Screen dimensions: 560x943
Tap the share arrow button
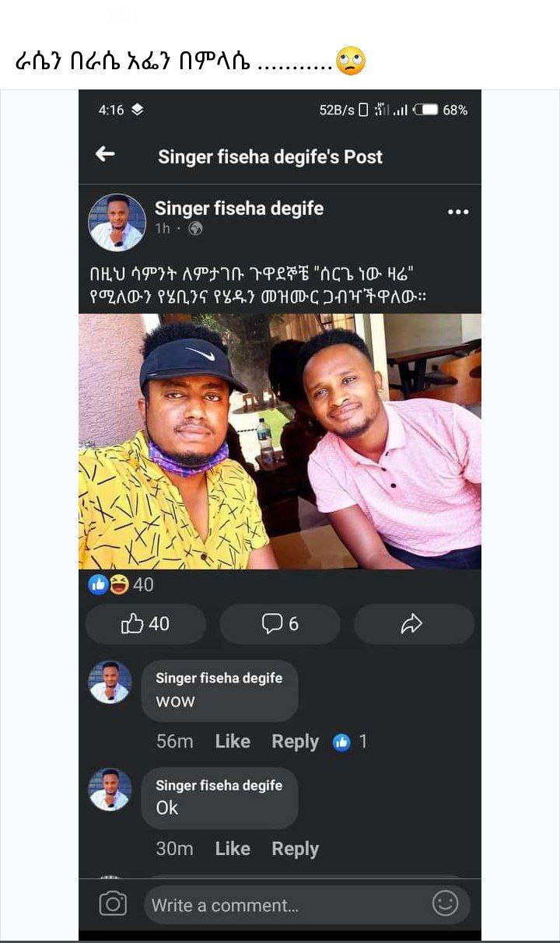click(x=413, y=623)
